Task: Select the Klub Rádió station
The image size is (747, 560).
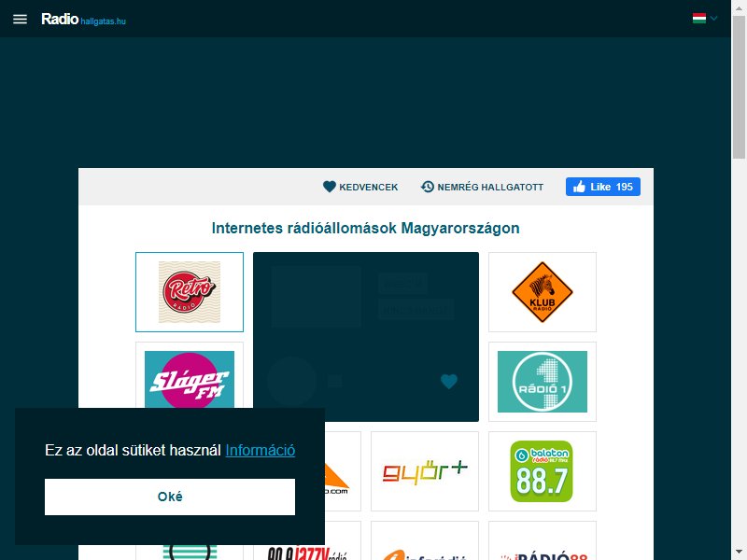Action: [x=543, y=292]
